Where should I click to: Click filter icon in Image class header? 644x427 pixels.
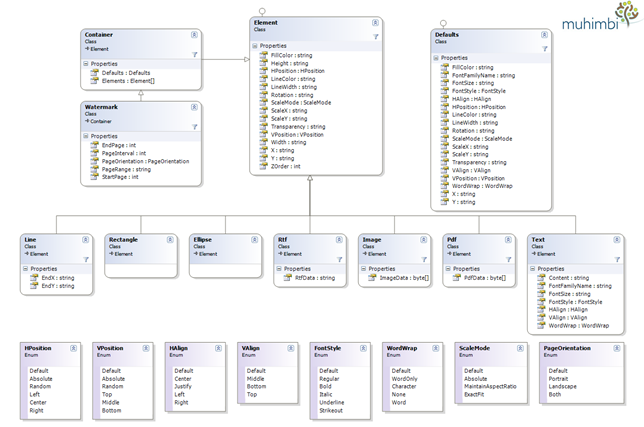click(x=424, y=259)
